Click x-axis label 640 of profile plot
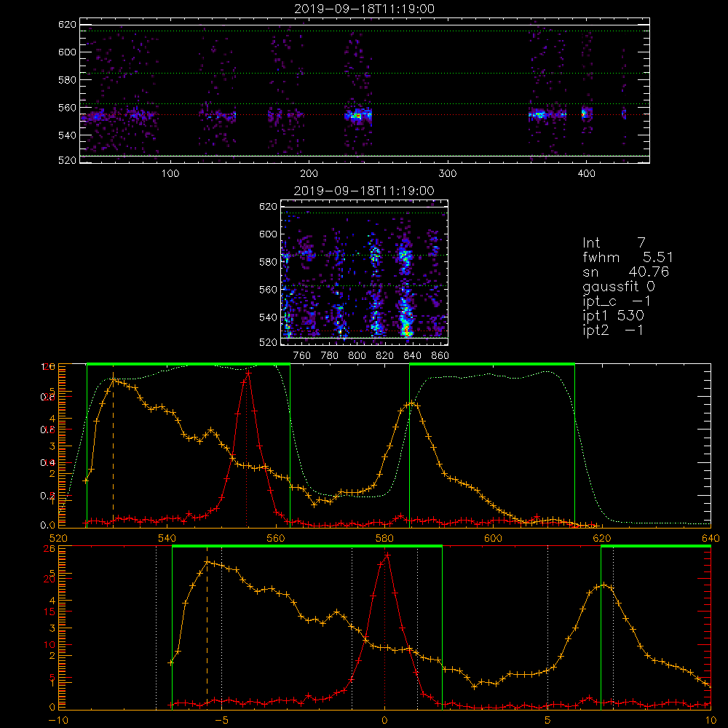728x728 pixels. pyautogui.click(x=711, y=539)
